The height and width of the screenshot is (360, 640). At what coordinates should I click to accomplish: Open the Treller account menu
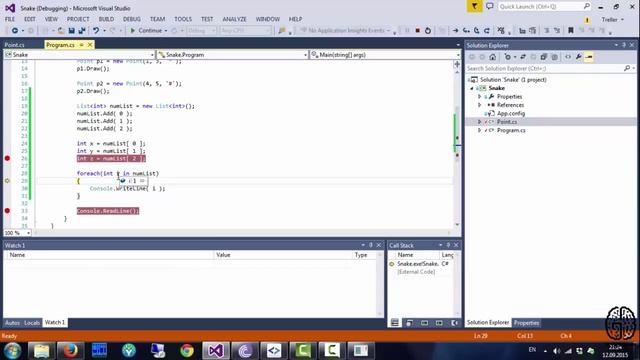coord(612,20)
